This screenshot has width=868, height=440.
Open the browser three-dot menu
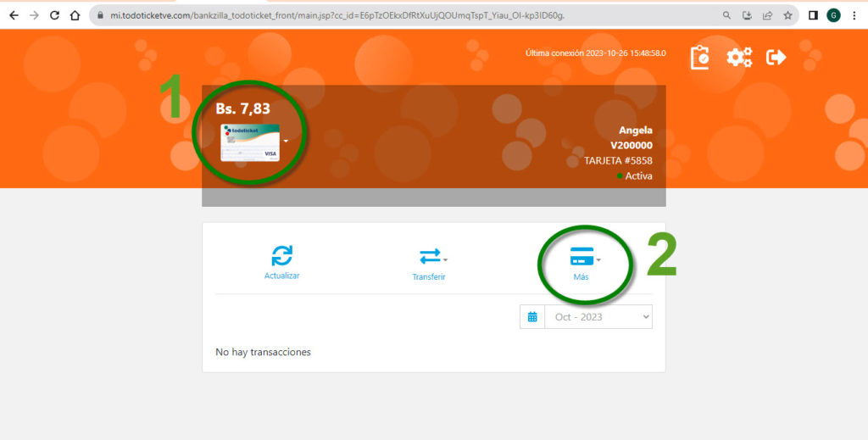coord(854,15)
